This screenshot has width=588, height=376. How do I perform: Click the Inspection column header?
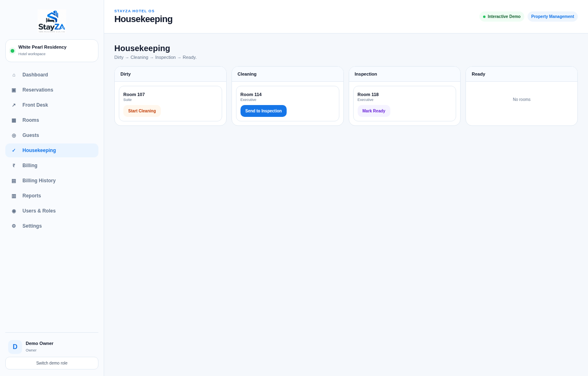click(405, 74)
